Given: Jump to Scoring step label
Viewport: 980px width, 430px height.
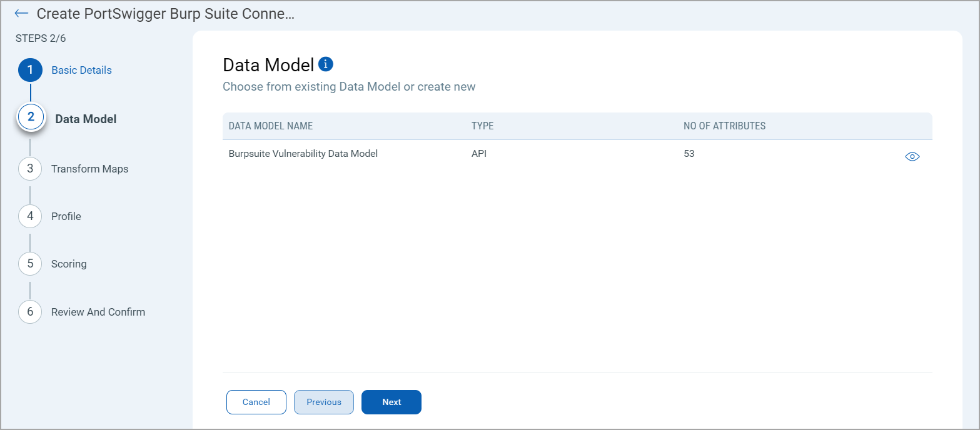Looking at the screenshot, I should 69,264.
